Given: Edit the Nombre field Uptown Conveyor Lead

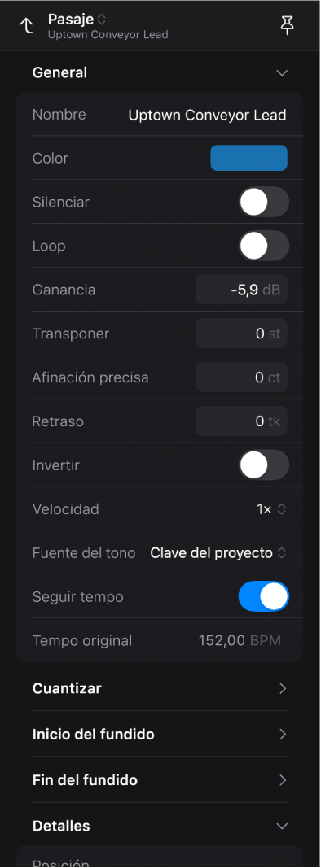Looking at the screenshot, I should tap(208, 116).
